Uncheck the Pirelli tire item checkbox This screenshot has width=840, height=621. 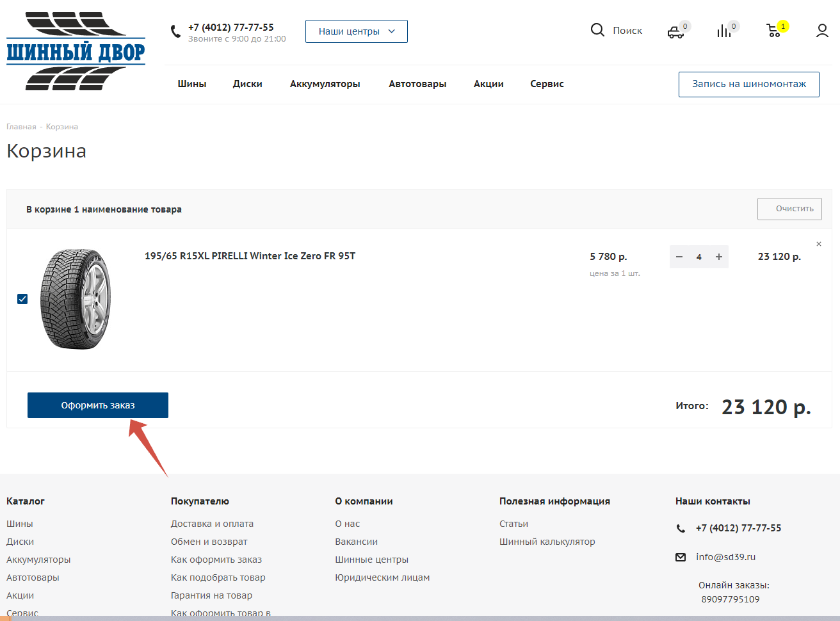point(22,299)
